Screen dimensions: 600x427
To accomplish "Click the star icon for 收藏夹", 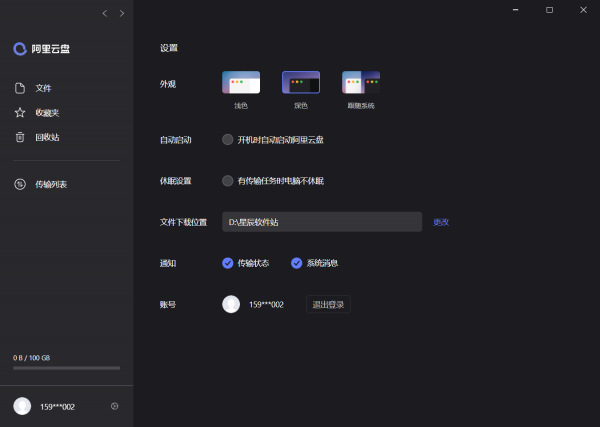I will coord(20,112).
